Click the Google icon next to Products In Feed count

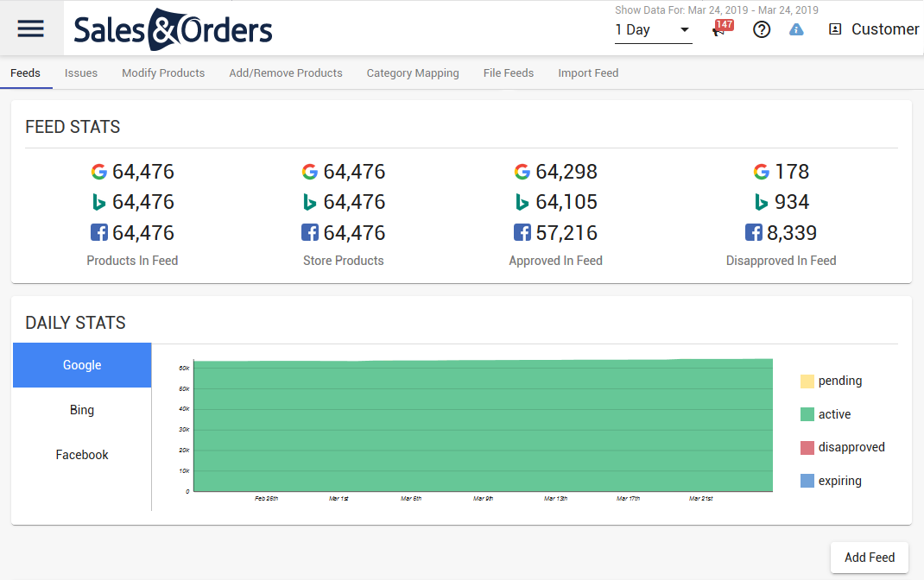98,171
